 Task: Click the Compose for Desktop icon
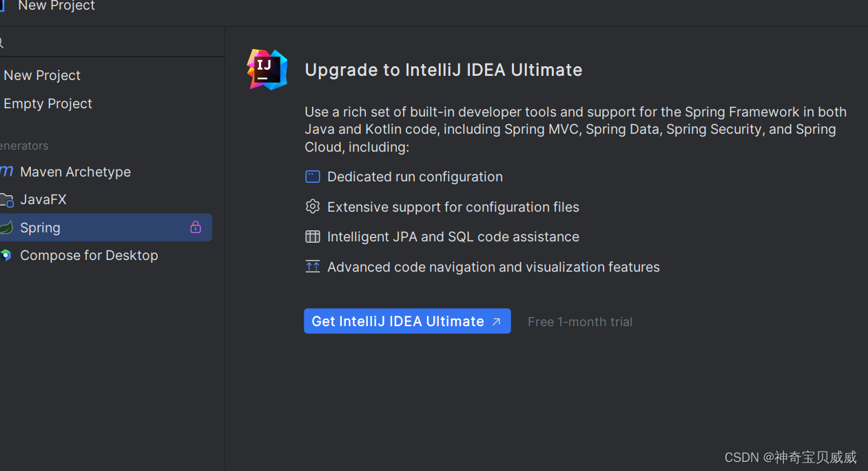click(6, 255)
